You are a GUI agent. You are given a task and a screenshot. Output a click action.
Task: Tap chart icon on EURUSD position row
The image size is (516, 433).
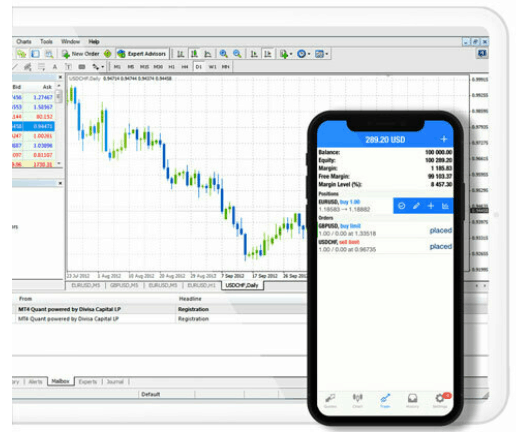(445, 206)
